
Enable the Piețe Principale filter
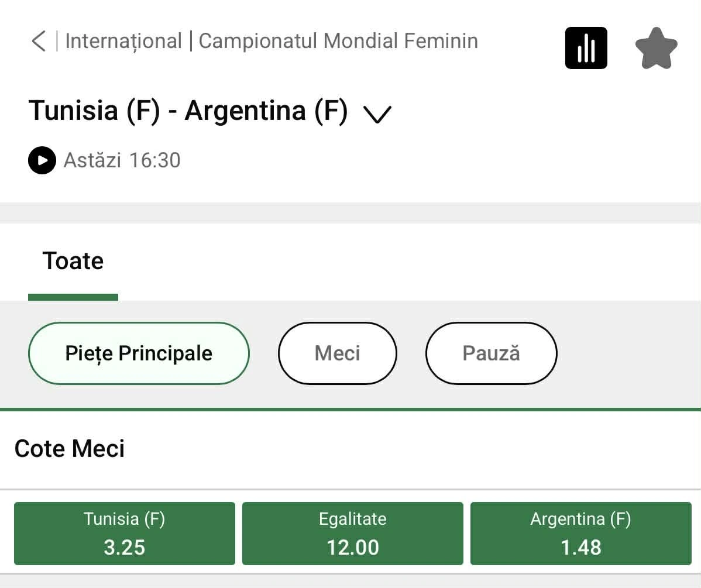pos(139,353)
